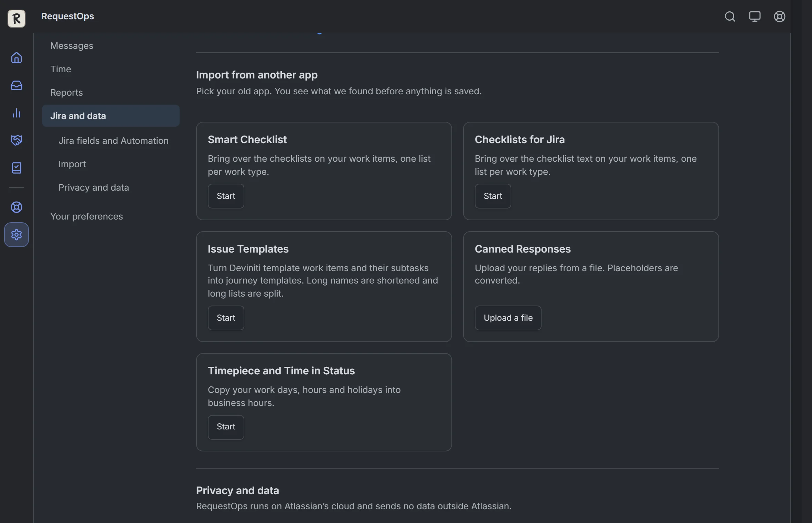Click the Canned Responses card title

(523, 249)
